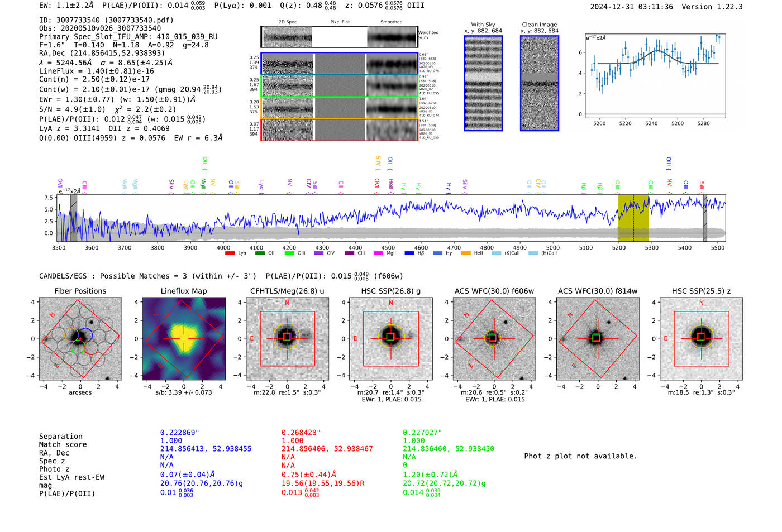Click the MgII magenta legend swatch
This screenshot has width=782, height=532.
click(378, 253)
